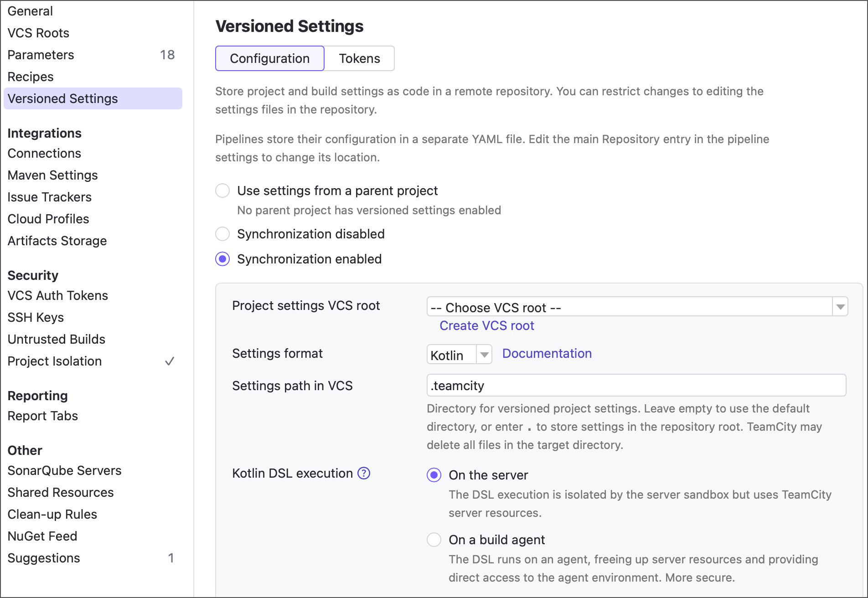The height and width of the screenshot is (598, 868).
Task: Select 'Use settings from a parent project' radio
Action: click(x=222, y=191)
